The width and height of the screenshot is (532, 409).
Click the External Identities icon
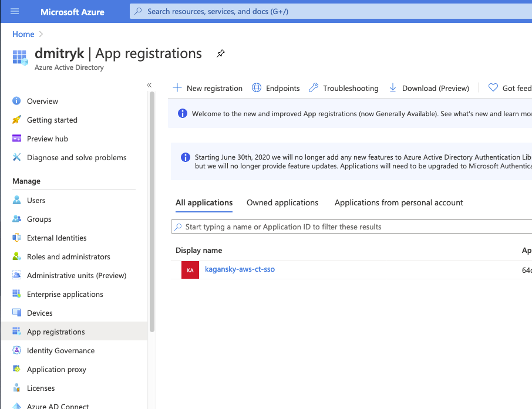tap(16, 238)
